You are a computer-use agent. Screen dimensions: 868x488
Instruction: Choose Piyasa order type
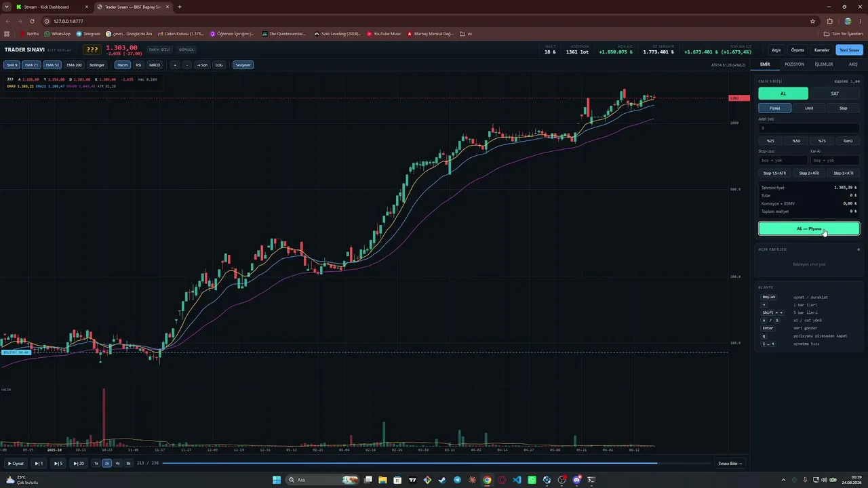[x=774, y=108]
